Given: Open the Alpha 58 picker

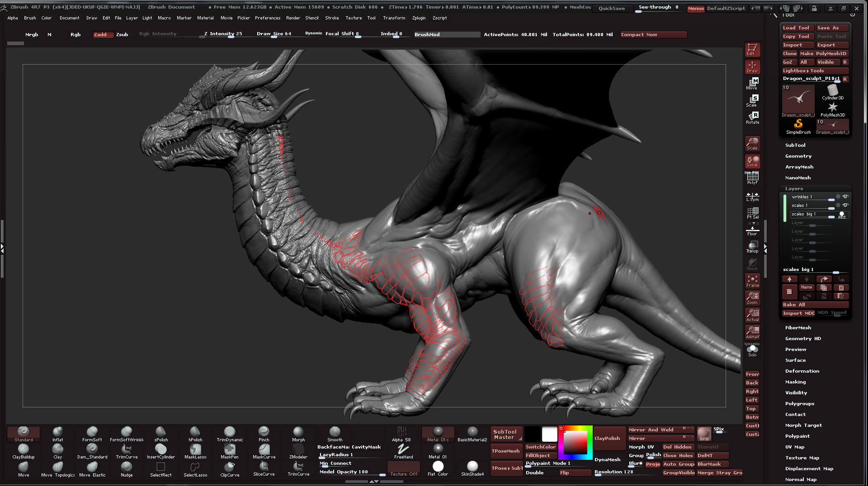Looking at the screenshot, I should 401,434.
